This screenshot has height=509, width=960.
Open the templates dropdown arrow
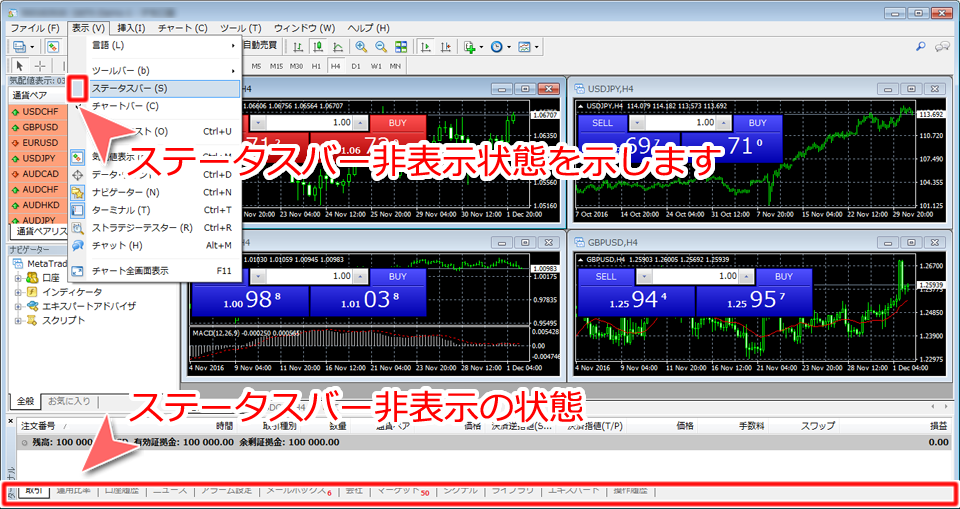click(x=536, y=47)
